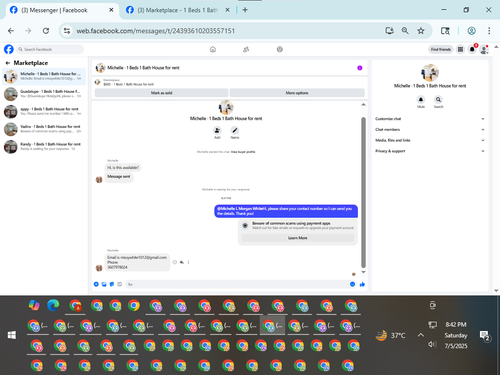Open conversation info purple icon in chat header

[x=360, y=68]
